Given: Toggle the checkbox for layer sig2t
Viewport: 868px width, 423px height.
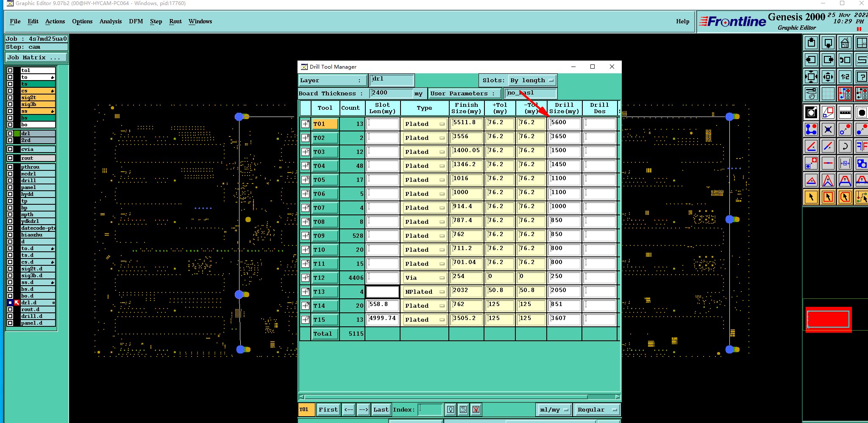Looking at the screenshot, I should pos(10,97).
